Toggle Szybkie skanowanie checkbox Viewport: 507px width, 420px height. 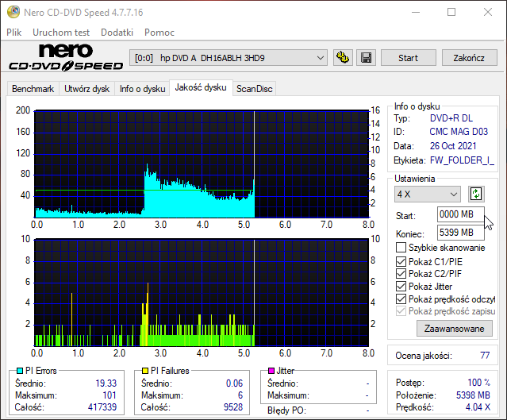coord(401,248)
